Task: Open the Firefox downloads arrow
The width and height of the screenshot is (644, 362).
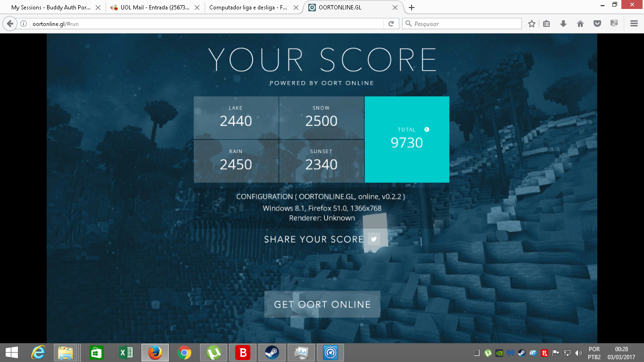Action: 563,24
